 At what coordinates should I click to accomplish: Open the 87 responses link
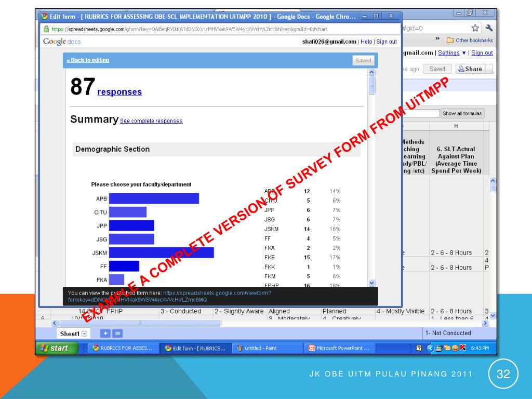[119, 92]
